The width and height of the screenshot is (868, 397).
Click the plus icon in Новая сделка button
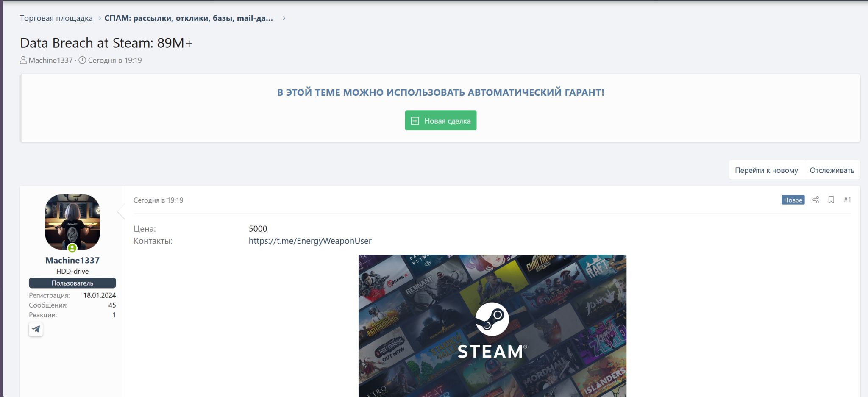tap(415, 121)
